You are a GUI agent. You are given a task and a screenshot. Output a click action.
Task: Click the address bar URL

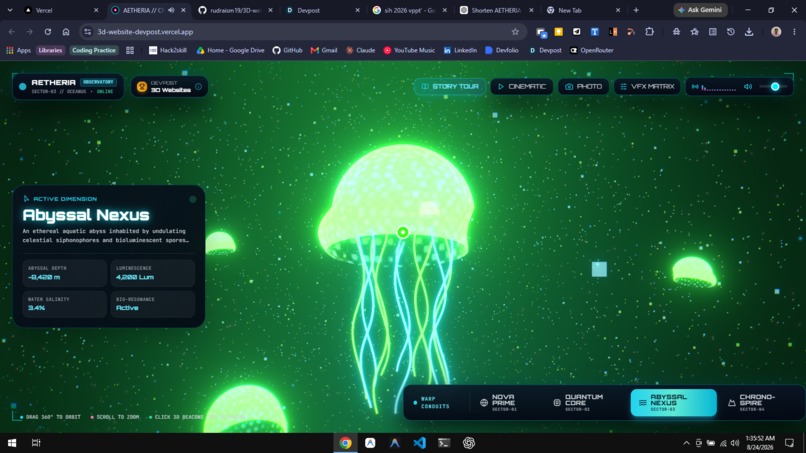[145, 32]
